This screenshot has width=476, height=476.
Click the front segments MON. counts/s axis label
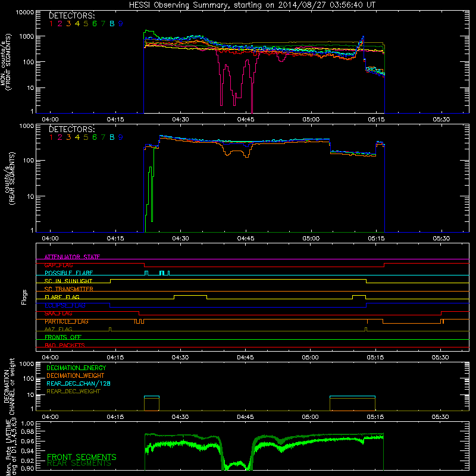coord(5,62)
